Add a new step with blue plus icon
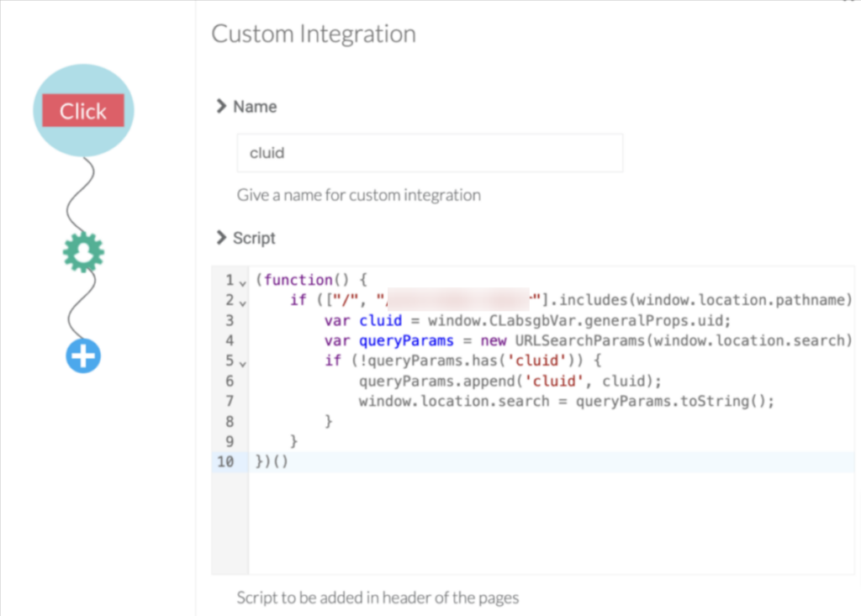The width and height of the screenshot is (861, 616). 83,355
